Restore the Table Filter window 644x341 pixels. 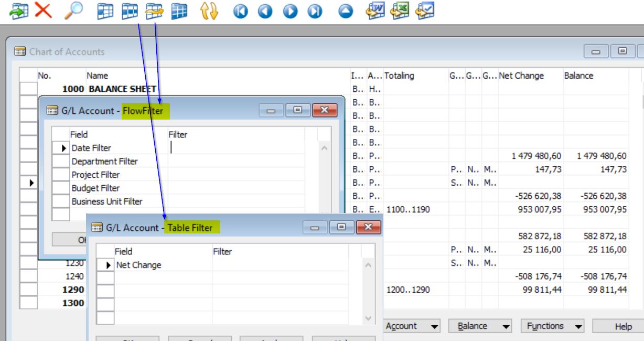click(342, 227)
